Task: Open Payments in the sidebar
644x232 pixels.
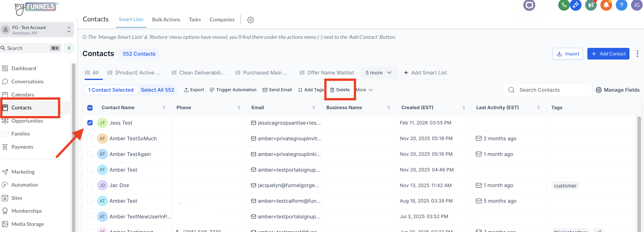Action: pyautogui.click(x=22, y=147)
